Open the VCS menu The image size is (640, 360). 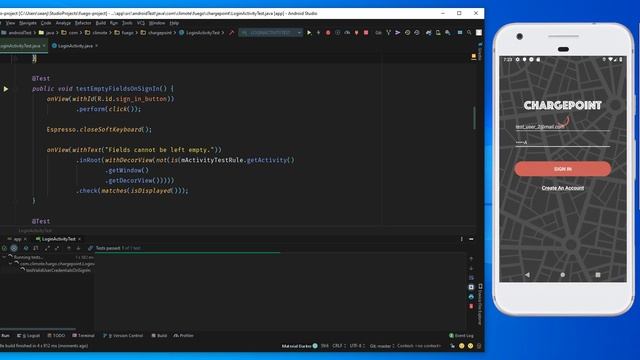(141, 23)
